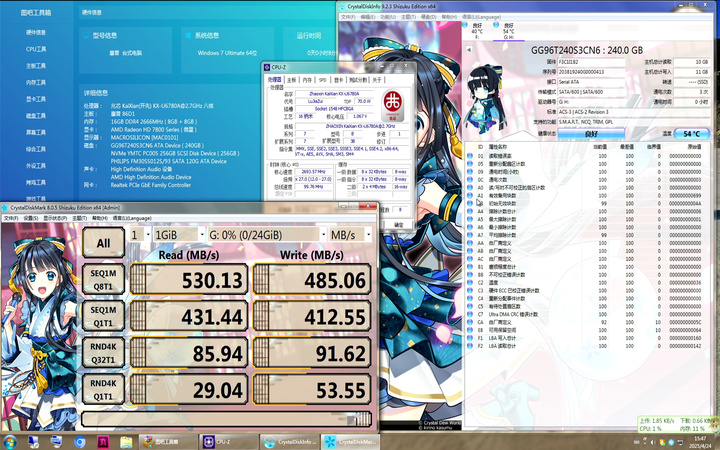Click the status circle for SMART attribute F1
This screenshot has width=720, height=450.
tap(470, 338)
